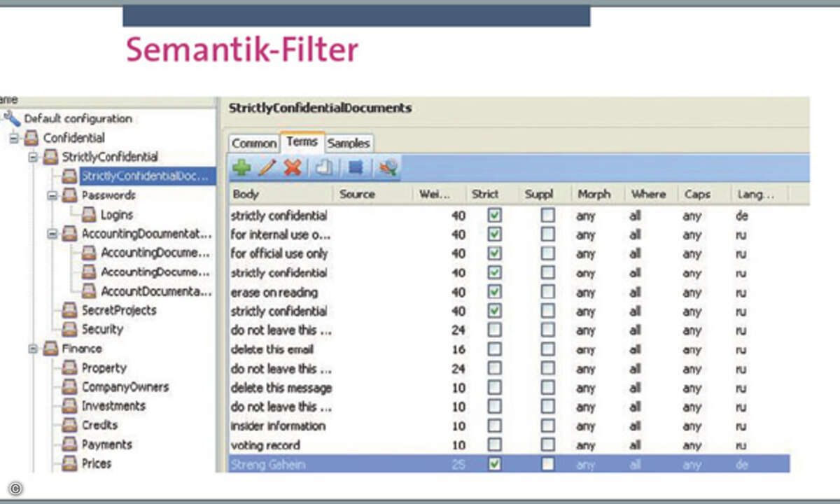
Task: Click the Security category icon
Action: (70, 329)
